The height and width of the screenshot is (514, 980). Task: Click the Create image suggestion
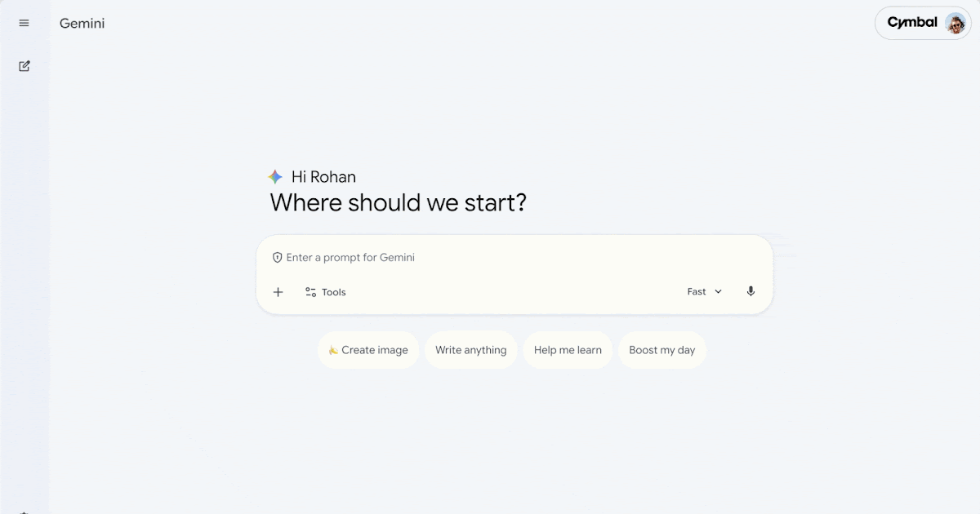(368, 349)
